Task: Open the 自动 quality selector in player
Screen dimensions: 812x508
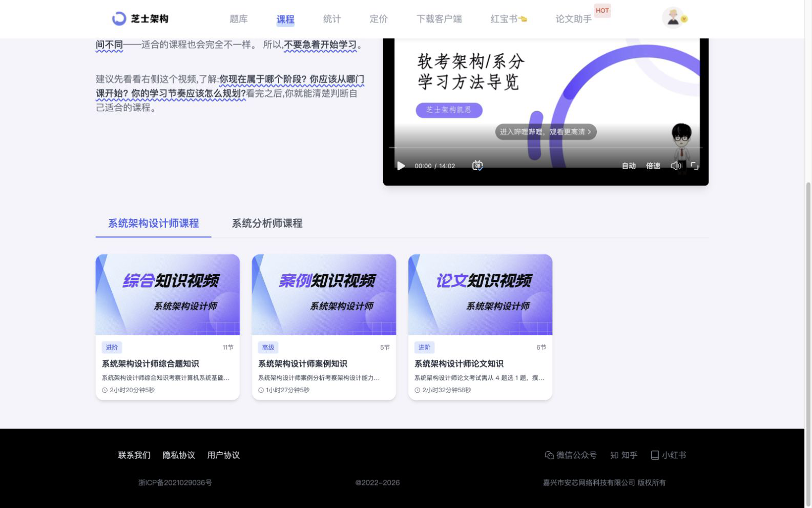Action: click(629, 166)
